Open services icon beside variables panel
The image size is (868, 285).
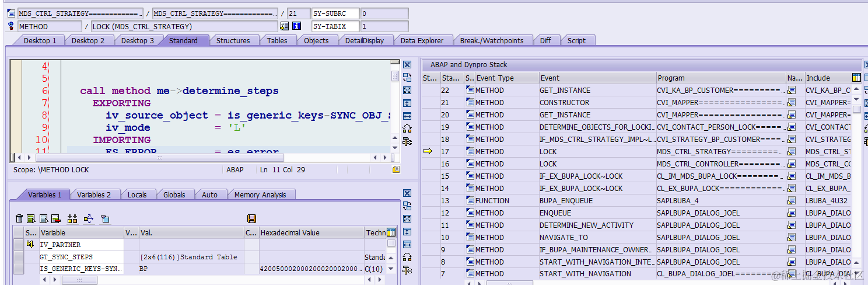pos(407,258)
